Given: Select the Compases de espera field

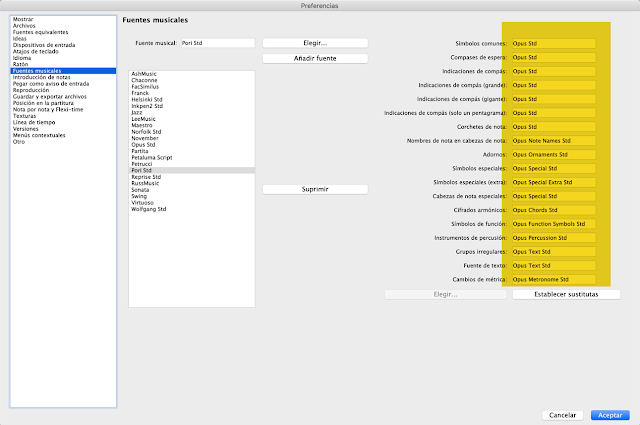Looking at the screenshot, I should (554, 57).
